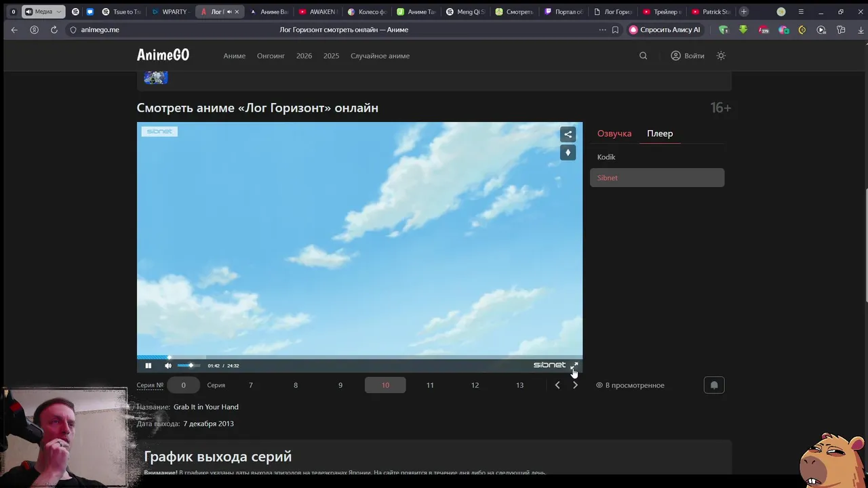Toggle the light/dark theme sun icon

(721, 56)
